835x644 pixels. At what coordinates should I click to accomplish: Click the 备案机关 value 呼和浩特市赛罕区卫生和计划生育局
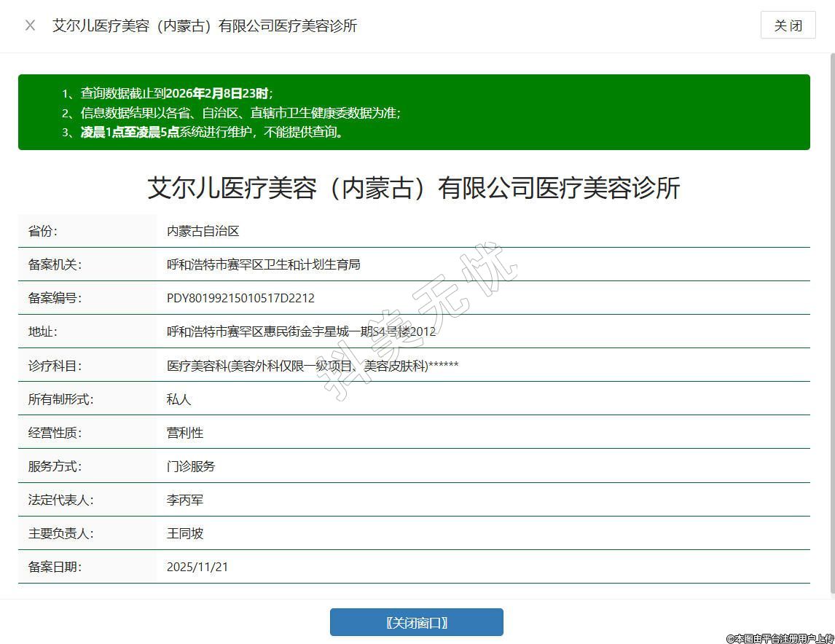coord(263,264)
